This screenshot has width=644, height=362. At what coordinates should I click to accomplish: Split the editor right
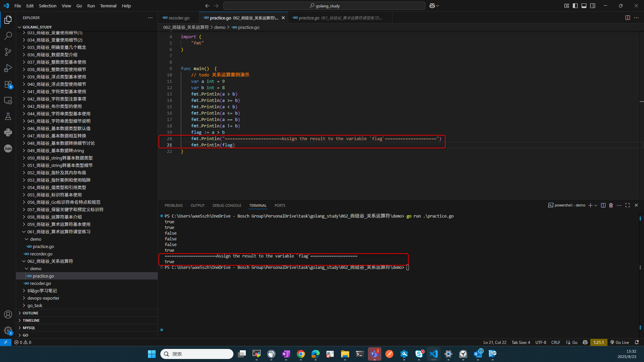[628, 18]
